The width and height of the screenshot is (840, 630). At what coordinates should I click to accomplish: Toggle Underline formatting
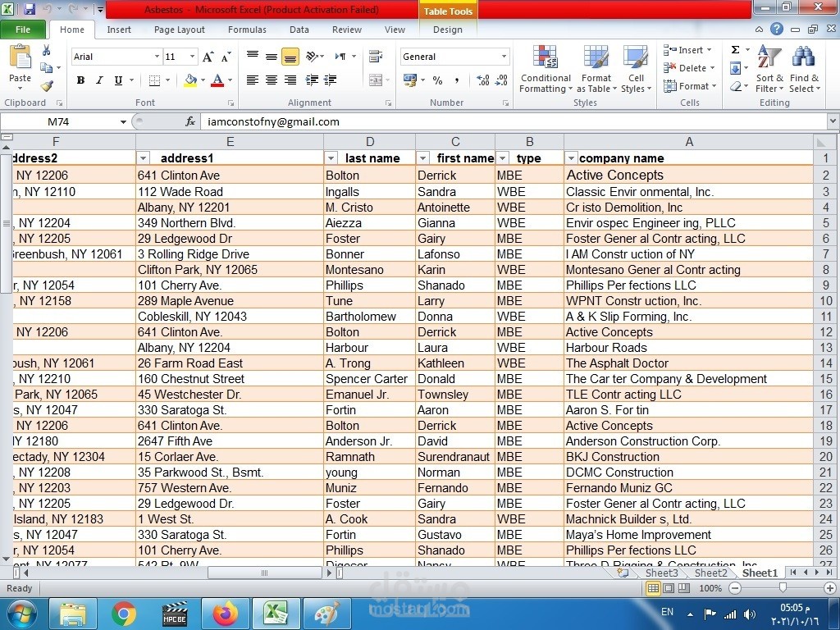click(118, 80)
